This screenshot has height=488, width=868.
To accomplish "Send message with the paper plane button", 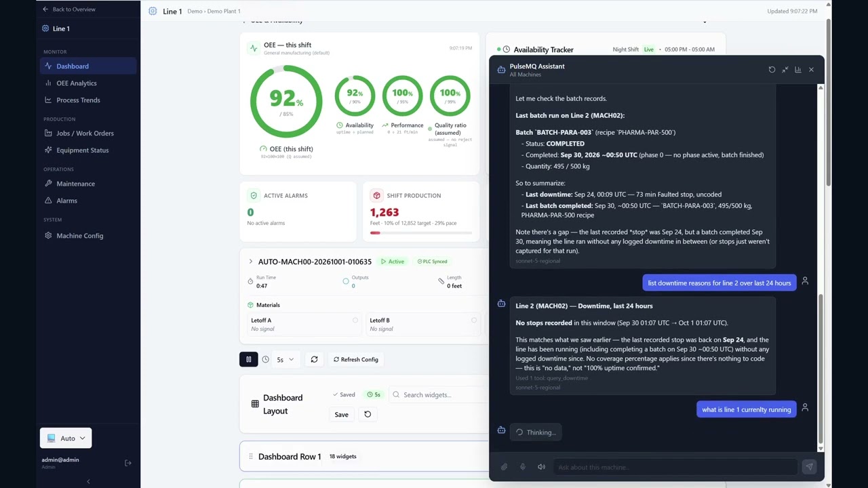I will click(x=808, y=466).
